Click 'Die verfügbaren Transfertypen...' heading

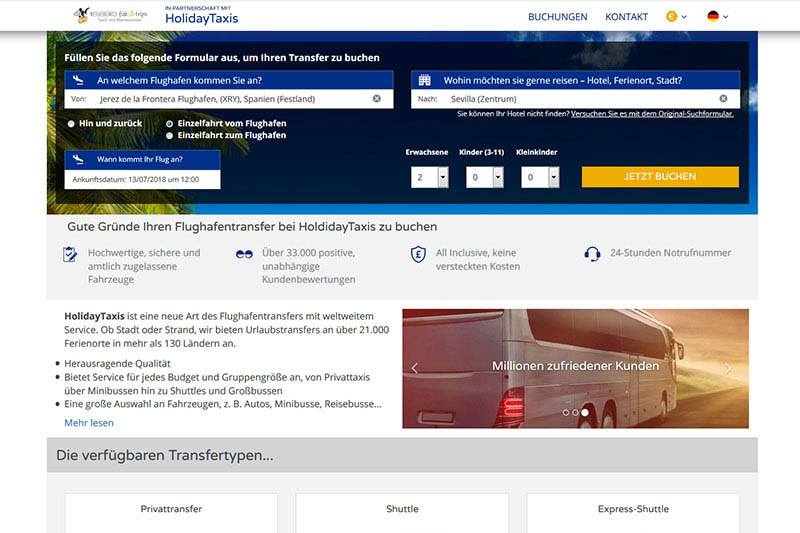click(x=164, y=455)
